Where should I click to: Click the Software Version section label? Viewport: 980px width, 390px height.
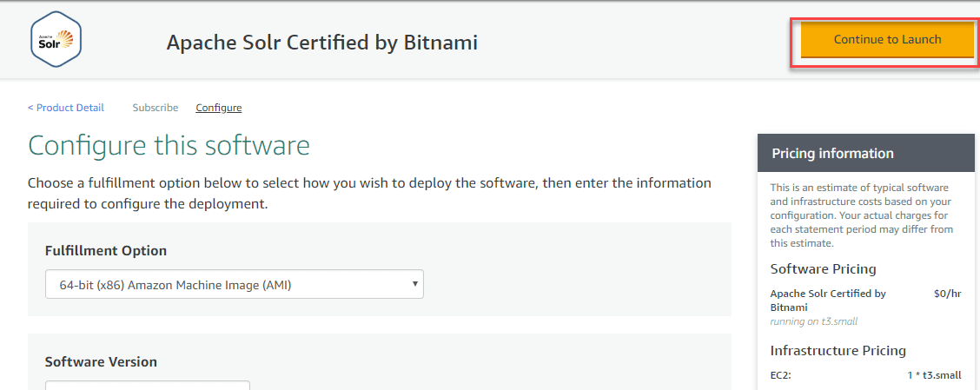pos(101,361)
